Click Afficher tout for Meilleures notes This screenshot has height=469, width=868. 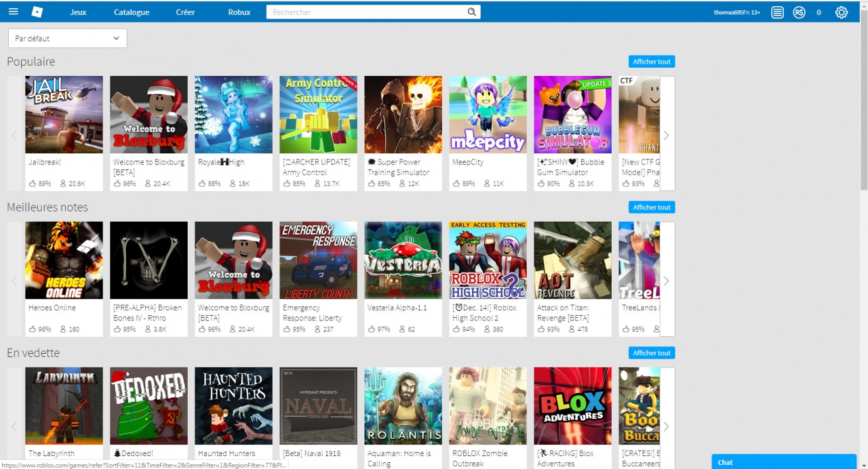click(652, 207)
